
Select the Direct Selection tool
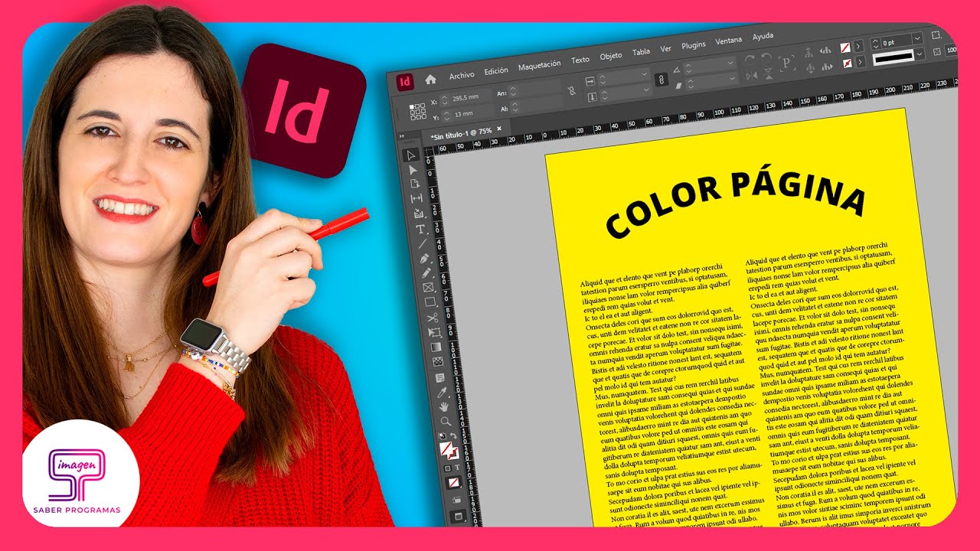click(x=413, y=170)
